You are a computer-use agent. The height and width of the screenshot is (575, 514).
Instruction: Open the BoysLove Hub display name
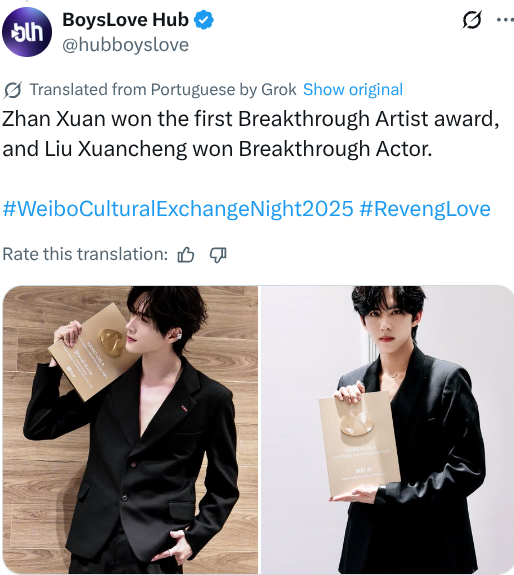[125, 20]
